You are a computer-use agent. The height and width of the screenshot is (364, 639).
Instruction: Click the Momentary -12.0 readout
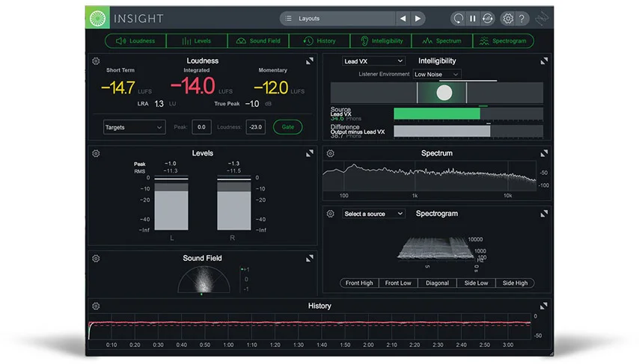[x=271, y=87]
